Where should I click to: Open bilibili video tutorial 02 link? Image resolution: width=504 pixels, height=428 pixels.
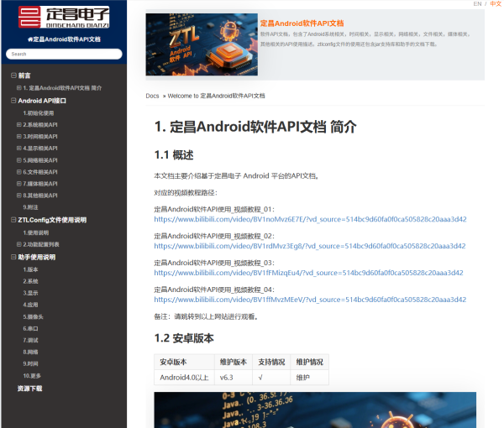click(309, 246)
